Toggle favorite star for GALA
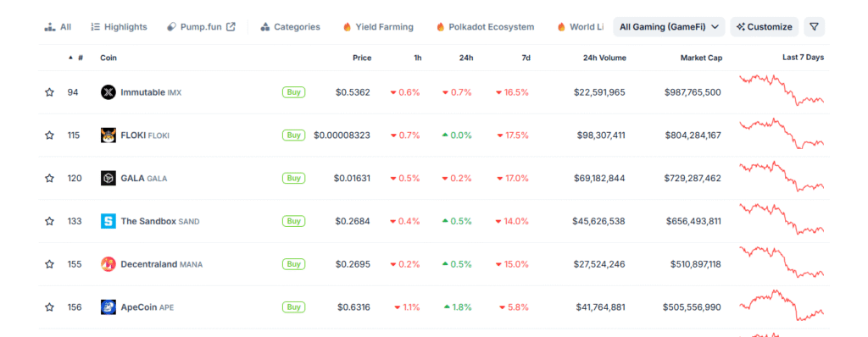The height and width of the screenshot is (337, 868). pos(49,178)
